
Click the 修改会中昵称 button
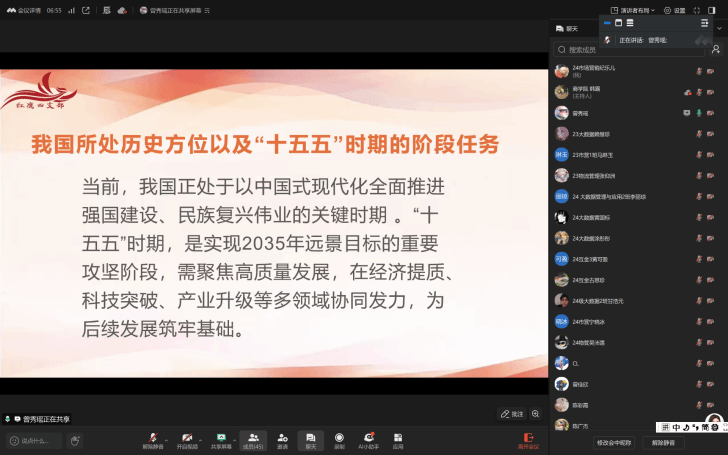click(x=614, y=442)
